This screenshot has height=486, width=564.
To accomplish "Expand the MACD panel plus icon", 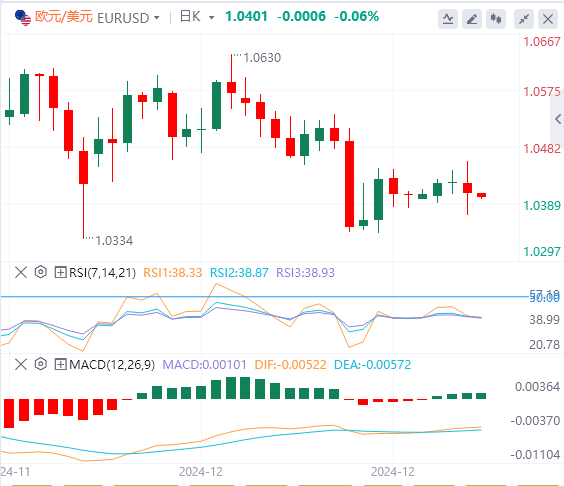I will click(60, 364).
